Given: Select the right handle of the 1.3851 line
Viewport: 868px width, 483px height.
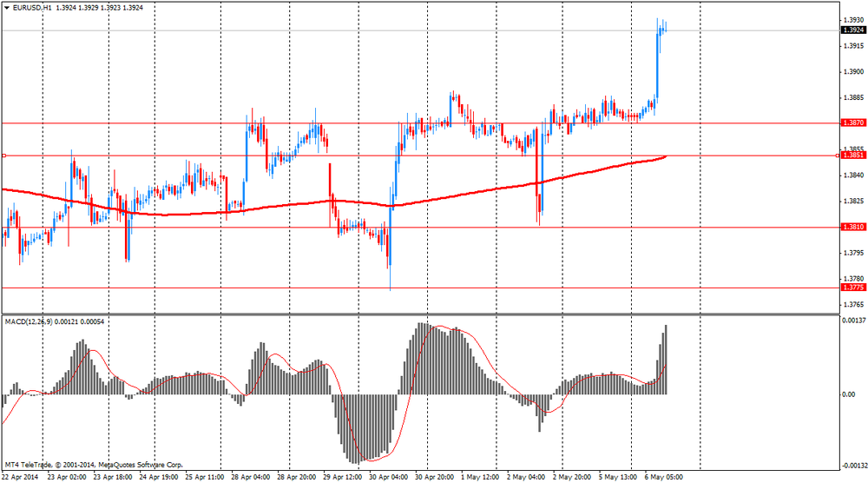Looking at the screenshot, I should coord(838,155).
